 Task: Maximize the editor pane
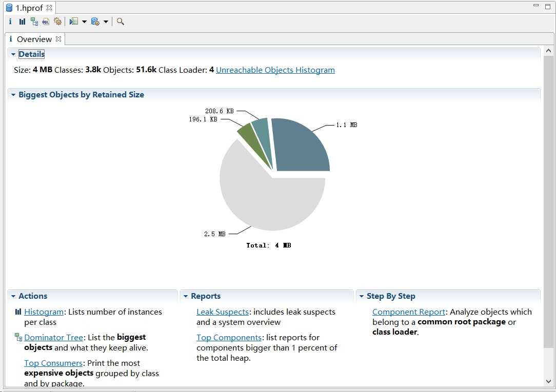click(x=547, y=7)
